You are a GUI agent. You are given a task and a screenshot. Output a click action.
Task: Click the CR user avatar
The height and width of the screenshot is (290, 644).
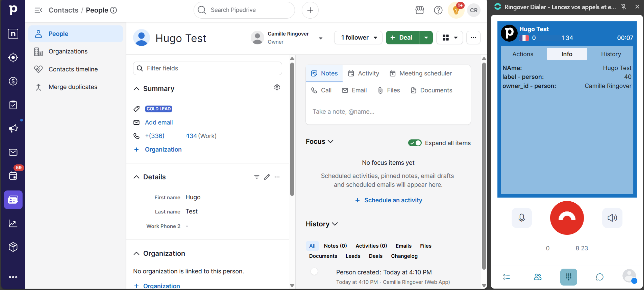(x=473, y=10)
